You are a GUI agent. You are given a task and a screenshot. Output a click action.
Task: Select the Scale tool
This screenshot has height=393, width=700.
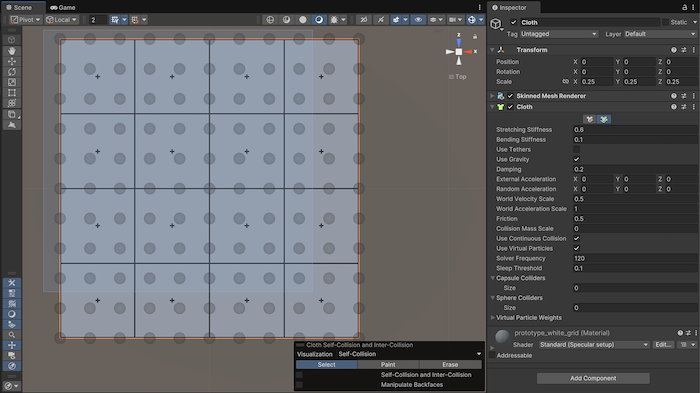coord(12,82)
